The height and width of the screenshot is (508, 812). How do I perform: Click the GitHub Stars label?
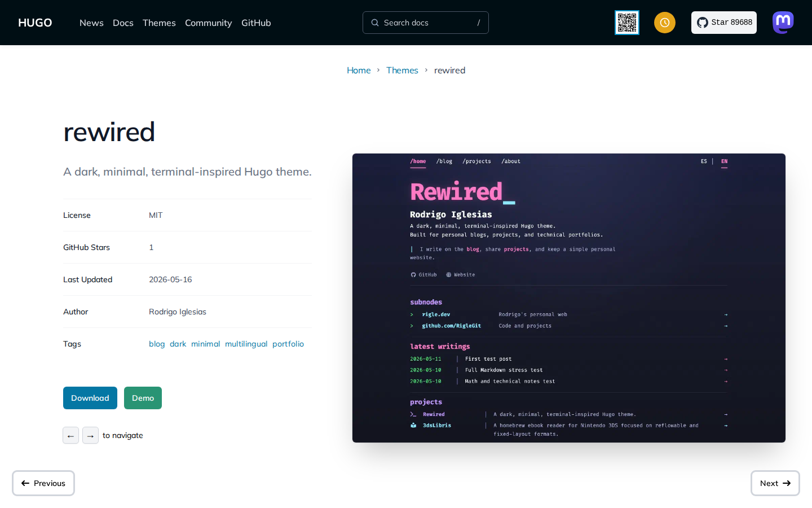tap(86, 247)
